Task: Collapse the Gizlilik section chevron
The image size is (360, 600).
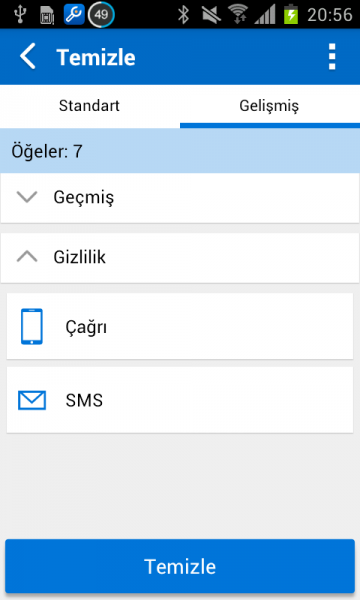Action: point(27,256)
